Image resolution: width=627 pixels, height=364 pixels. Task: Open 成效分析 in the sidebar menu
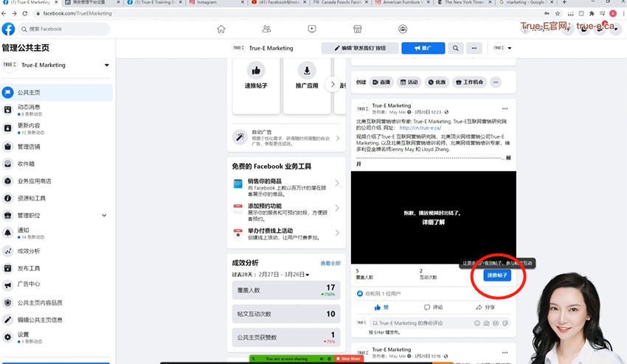[29, 251]
